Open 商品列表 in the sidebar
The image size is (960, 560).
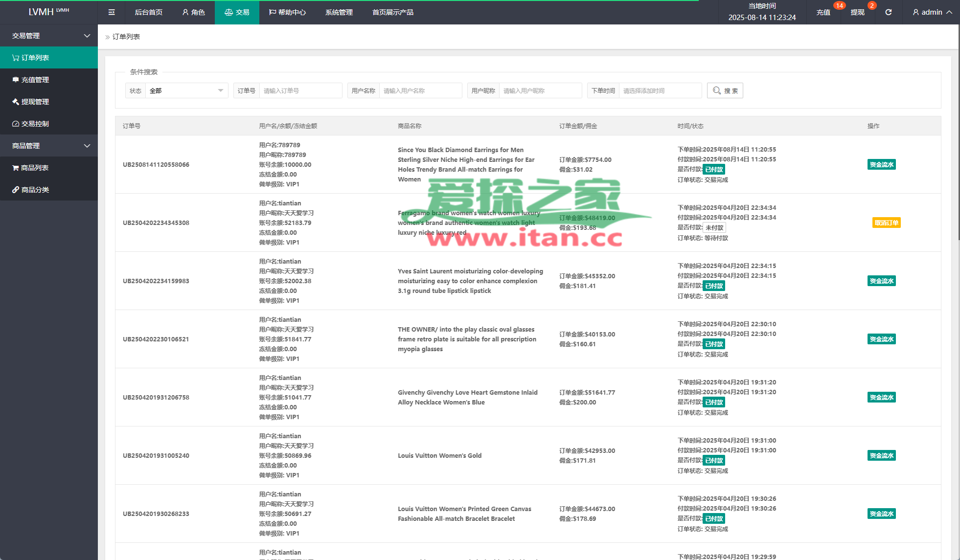(49, 168)
